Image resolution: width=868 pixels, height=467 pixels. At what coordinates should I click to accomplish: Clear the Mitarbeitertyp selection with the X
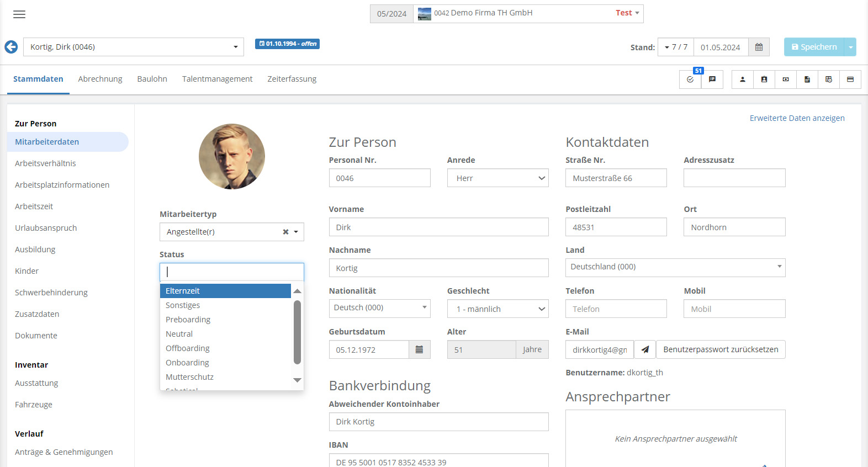pyautogui.click(x=285, y=232)
